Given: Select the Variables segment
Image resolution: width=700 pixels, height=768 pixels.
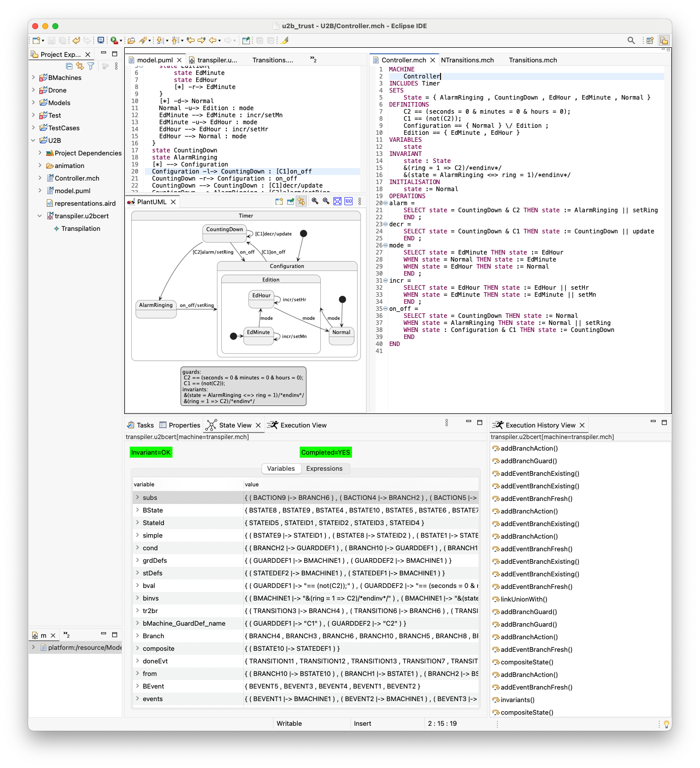Looking at the screenshot, I should (x=281, y=468).
